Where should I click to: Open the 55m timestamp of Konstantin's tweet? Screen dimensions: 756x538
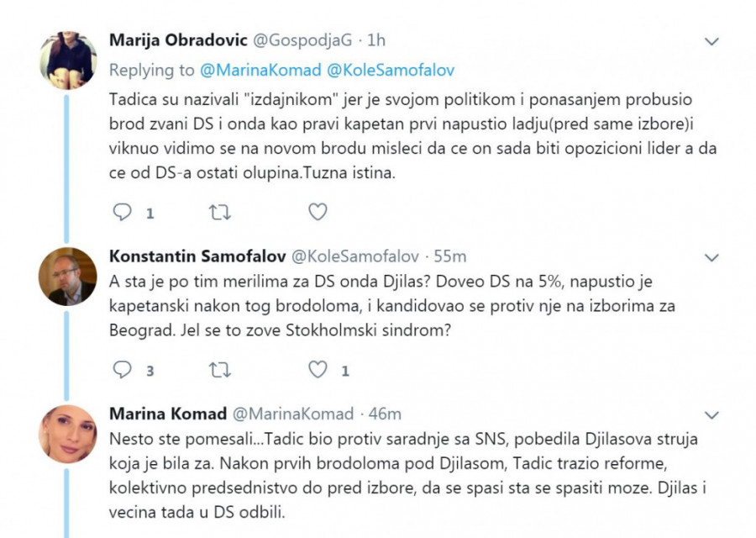(450, 256)
